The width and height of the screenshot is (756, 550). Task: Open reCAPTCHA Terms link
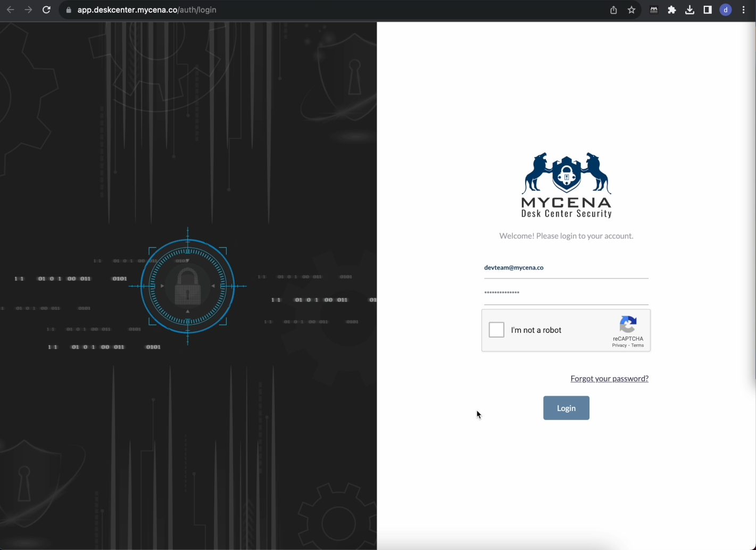pos(637,346)
